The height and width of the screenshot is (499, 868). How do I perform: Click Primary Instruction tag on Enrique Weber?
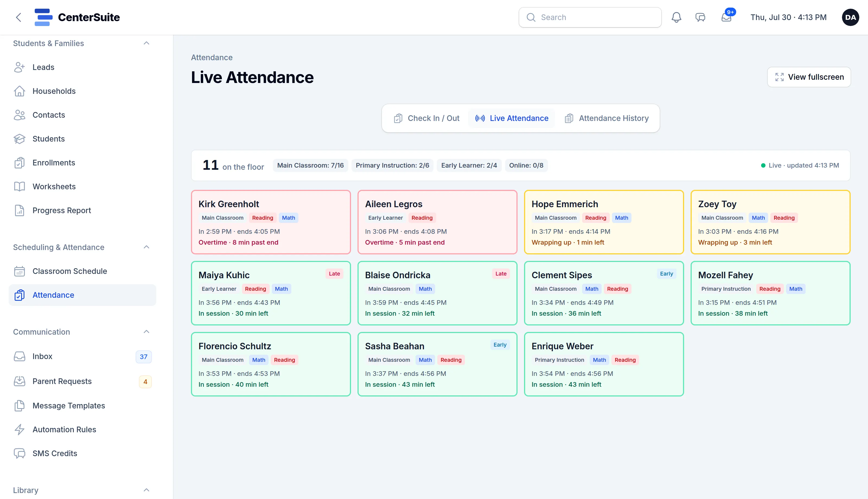pos(559,360)
